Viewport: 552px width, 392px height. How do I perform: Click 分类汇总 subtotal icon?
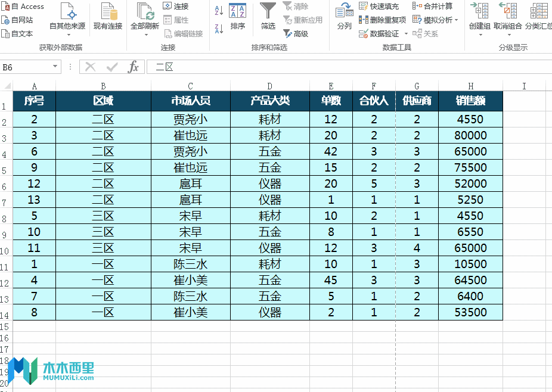coord(539,11)
